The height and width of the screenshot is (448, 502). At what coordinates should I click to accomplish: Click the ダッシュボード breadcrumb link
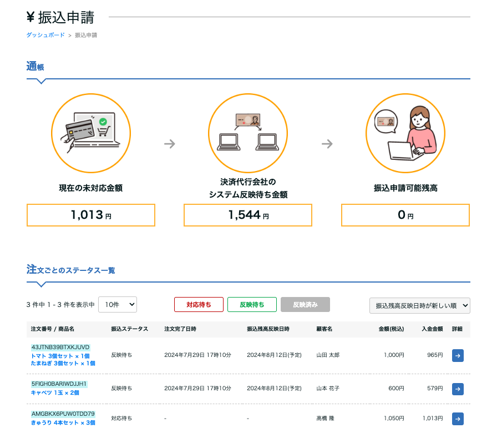click(x=45, y=35)
